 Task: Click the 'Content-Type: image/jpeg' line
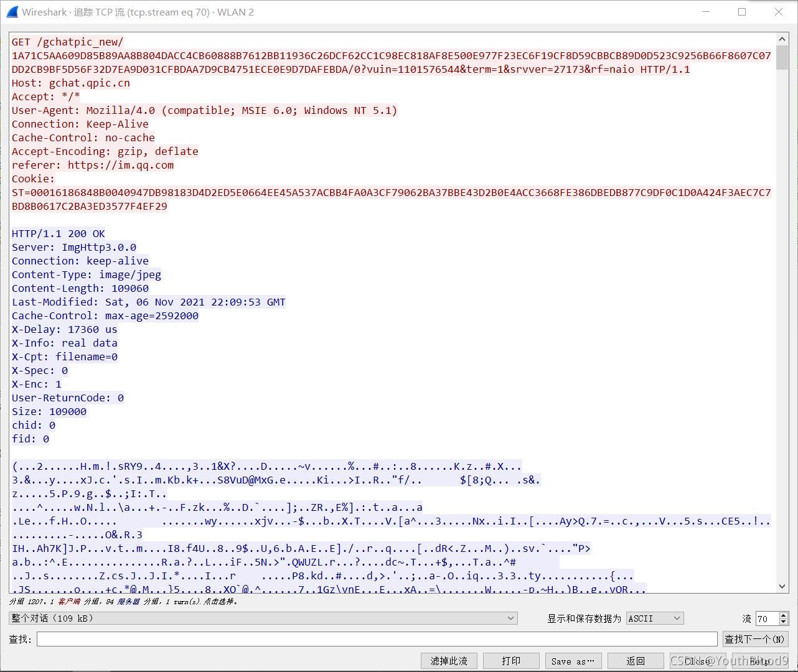coord(87,274)
